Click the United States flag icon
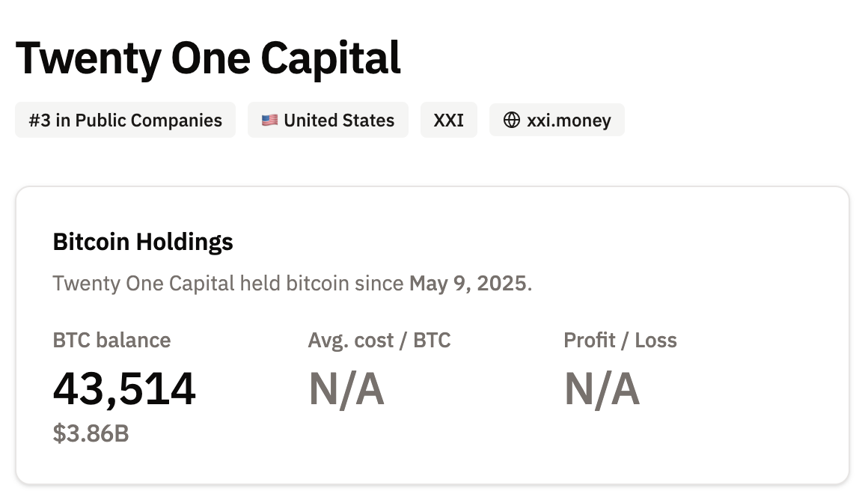This screenshot has width=868, height=503. tap(270, 121)
